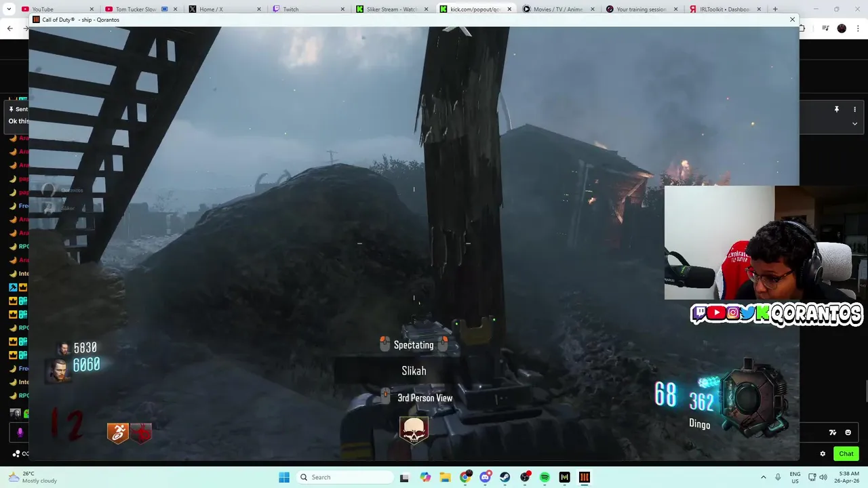Switch to the Sliker Stream tab

coord(392,9)
